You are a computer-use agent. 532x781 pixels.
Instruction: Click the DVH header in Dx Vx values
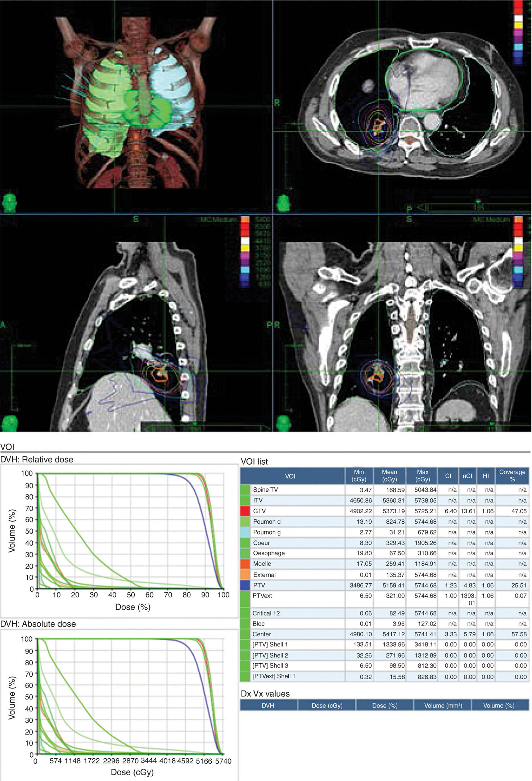(x=268, y=705)
